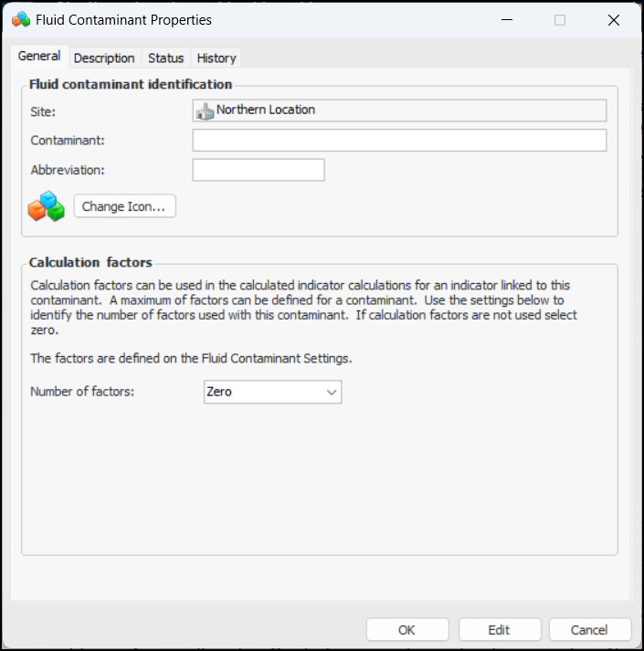644x651 pixels.
Task: Click the 'Site:' label
Action: 43,111
